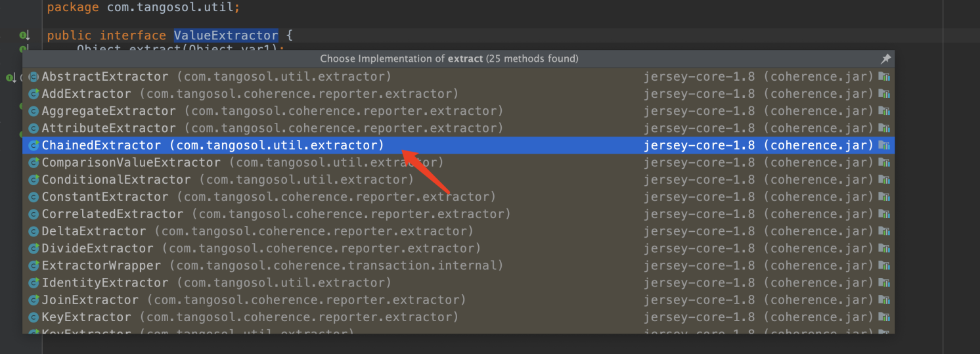Screen dimensions: 980x354
Task: Select ConstantExtractor implementation row
Action: pyautogui.click(x=458, y=196)
